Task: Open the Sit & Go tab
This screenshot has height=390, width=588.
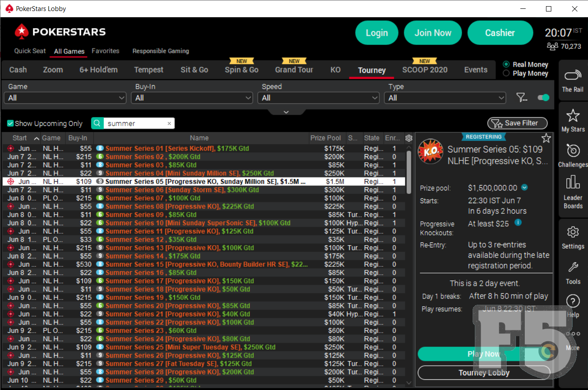Action: [195, 70]
